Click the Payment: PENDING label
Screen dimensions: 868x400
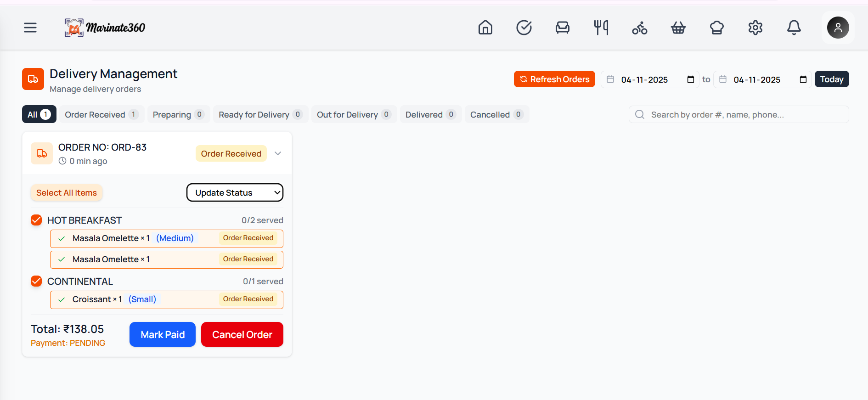pyautogui.click(x=68, y=343)
